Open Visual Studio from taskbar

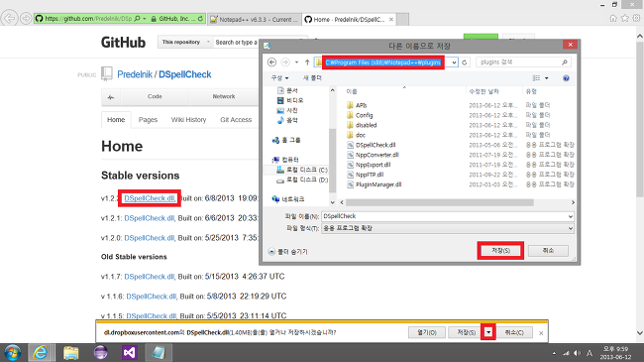tap(130, 352)
